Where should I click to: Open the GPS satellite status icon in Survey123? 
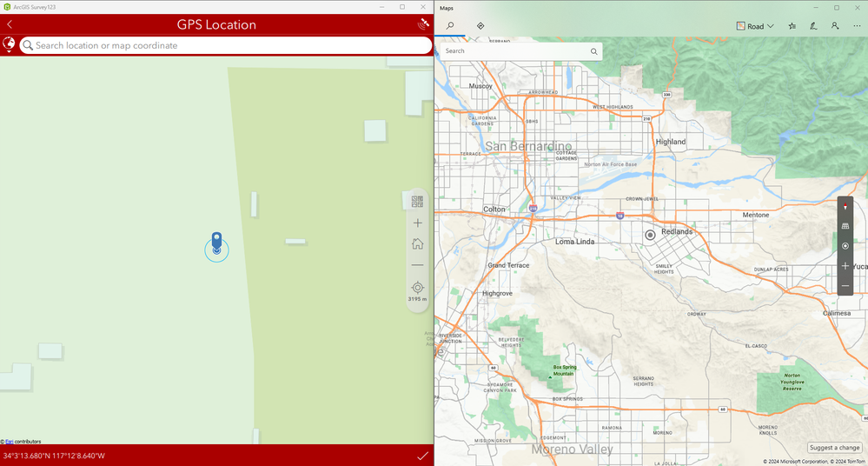(423, 23)
